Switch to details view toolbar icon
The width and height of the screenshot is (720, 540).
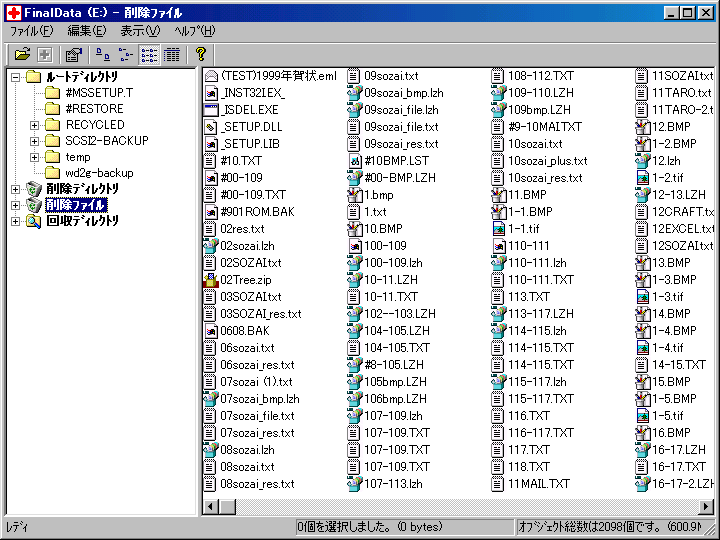(172, 55)
